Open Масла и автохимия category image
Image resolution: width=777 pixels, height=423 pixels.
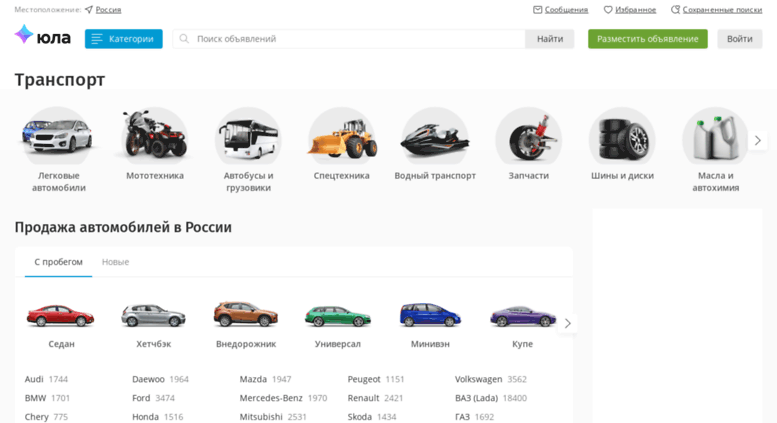pos(716,136)
